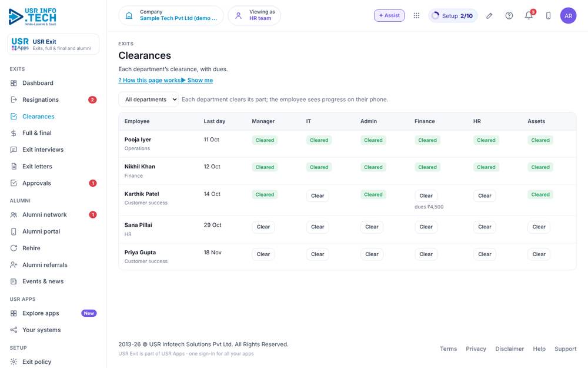Click the Exit interviews chat icon

tap(14, 150)
